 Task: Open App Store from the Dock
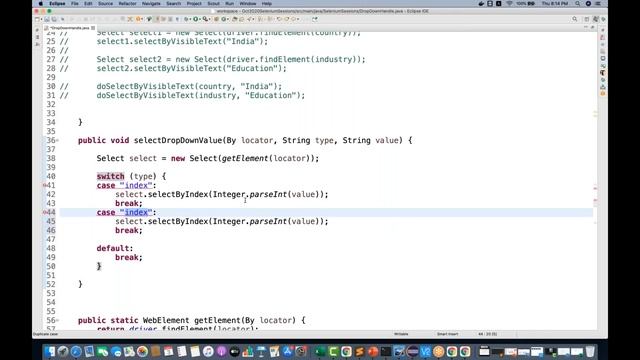pyautogui.click(x=288, y=351)
